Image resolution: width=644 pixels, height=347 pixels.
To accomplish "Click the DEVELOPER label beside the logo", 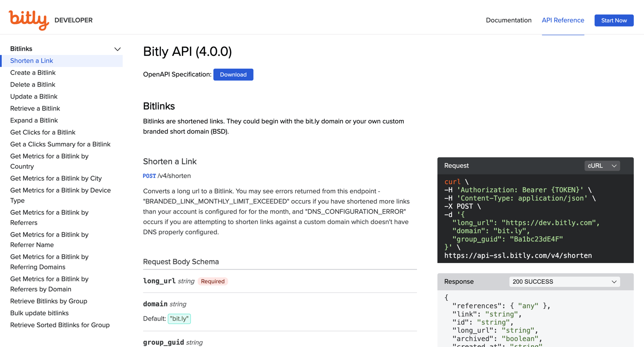I will (73, 20).
